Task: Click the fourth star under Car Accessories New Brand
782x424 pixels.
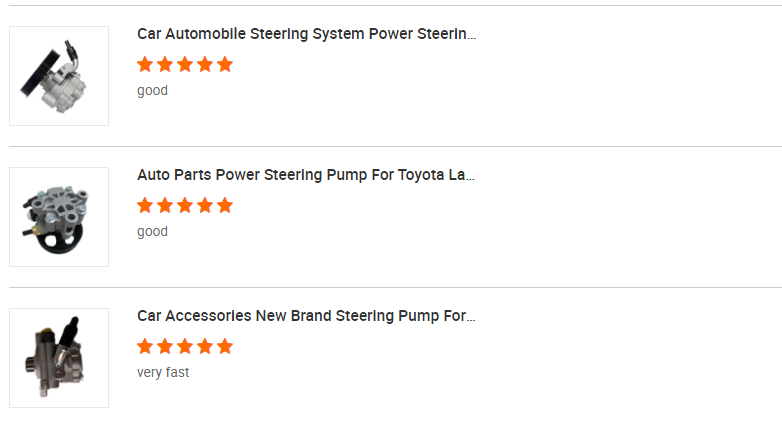Action: [x=205, y=347]
